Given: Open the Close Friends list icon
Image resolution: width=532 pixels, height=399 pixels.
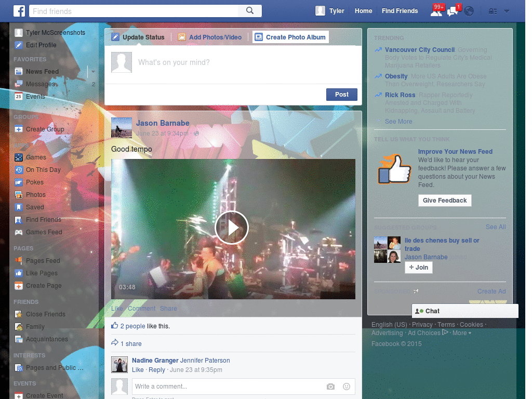Looking at the screenshot, I should 19,314.
